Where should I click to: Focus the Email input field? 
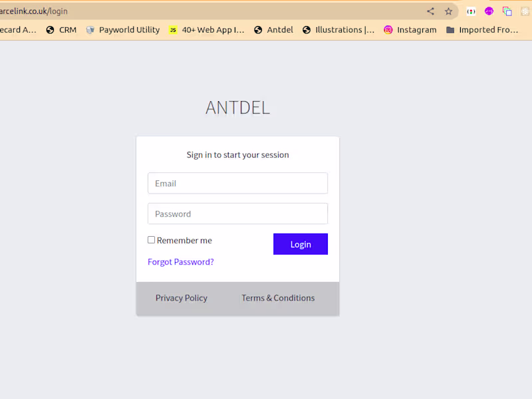(x=237, y=184)
